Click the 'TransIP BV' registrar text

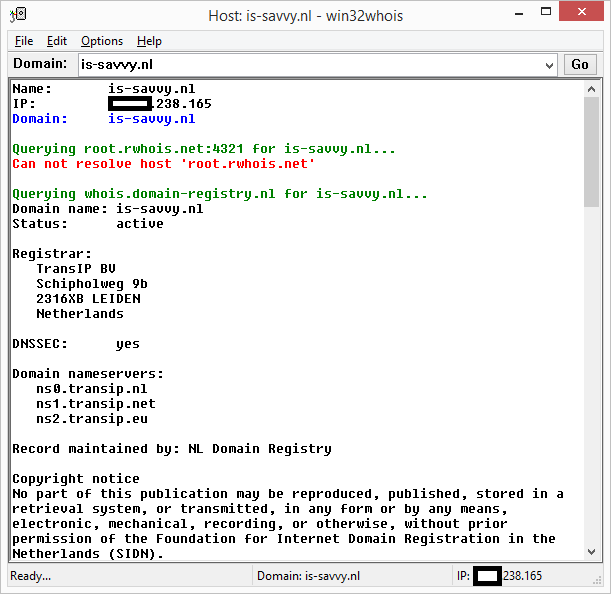[x=76, y=269]
